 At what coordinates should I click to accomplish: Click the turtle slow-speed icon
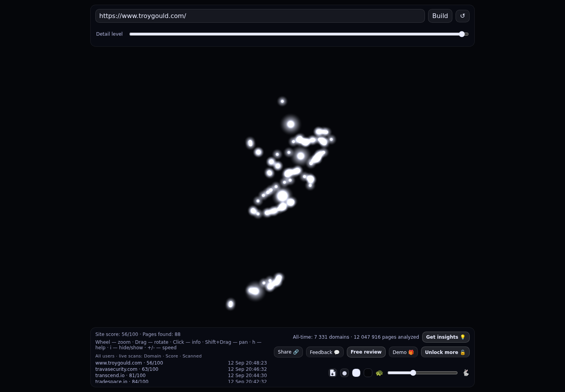pos(379,373)
